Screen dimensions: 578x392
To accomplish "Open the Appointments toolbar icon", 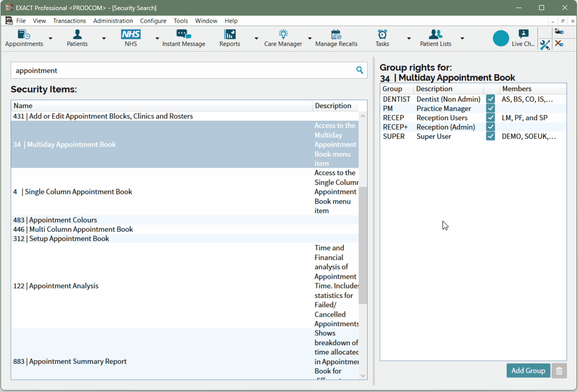I will click(x=24, y=38).
